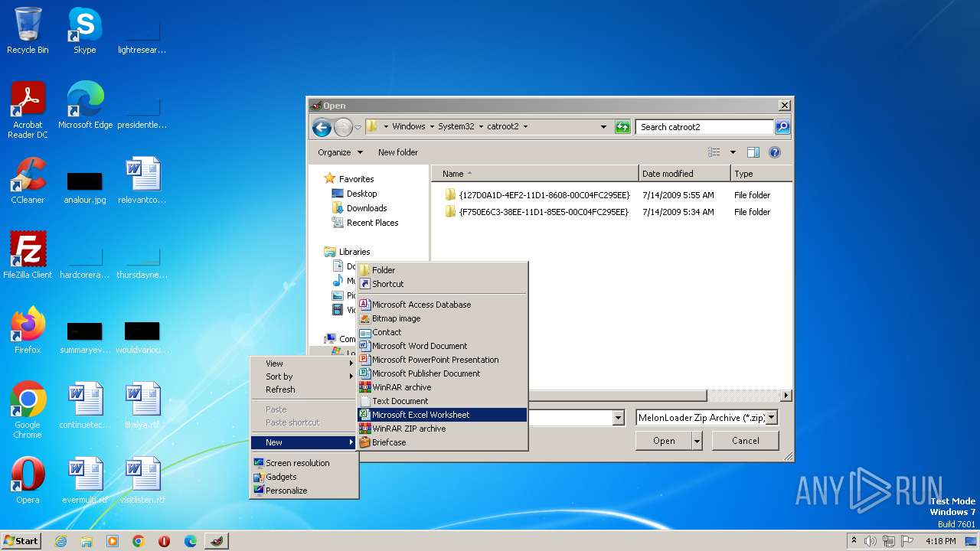This screenshot has height=551, width=980.
Task: Expand System32 breadcrumb arrow
Action: click(479, 127)
